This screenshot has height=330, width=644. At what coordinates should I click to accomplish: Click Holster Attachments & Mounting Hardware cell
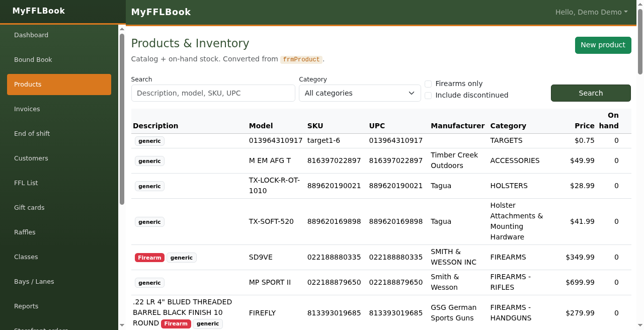517,221
